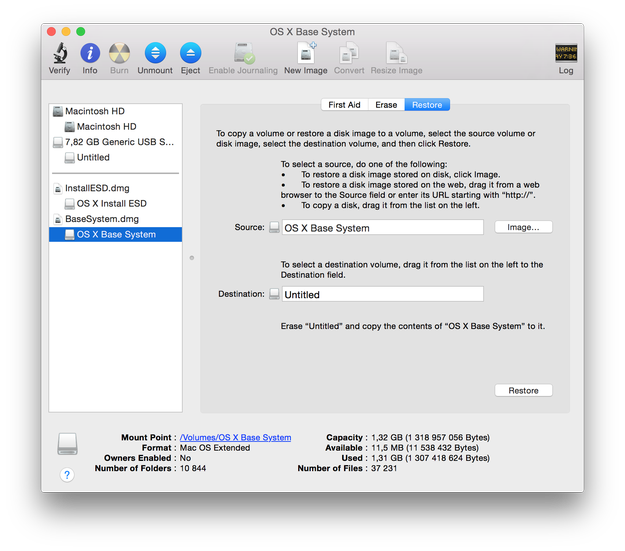This screenshot has width=625, height=551.
Task: Click the Owners Enabled value No
Action: [185, 458]
